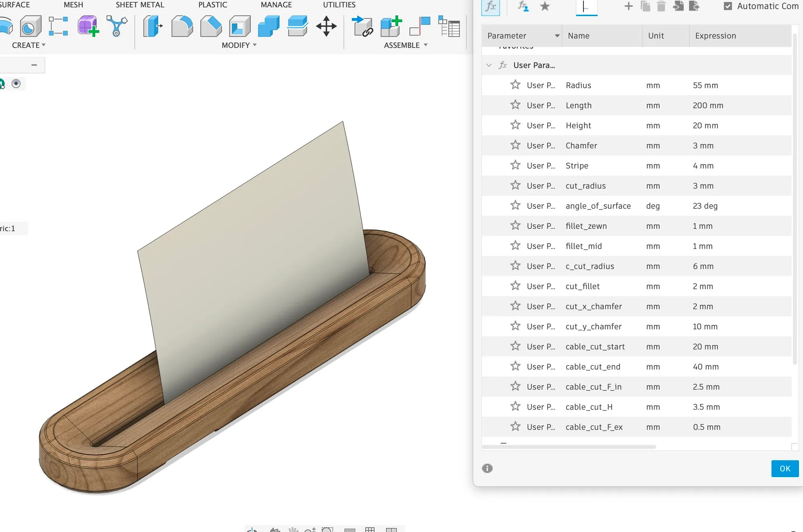
Task: Collapse the User Parameters group
Action: pyautogui.click(x=489, y=65)
